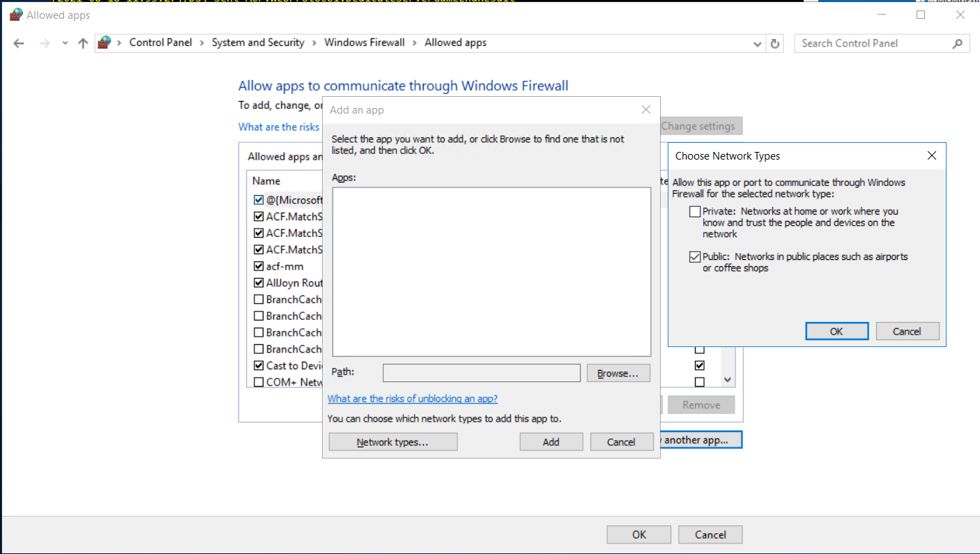980x554 pixels.
Task: Go to Control Panel breadcrumb
Action: tap(160, 43)
